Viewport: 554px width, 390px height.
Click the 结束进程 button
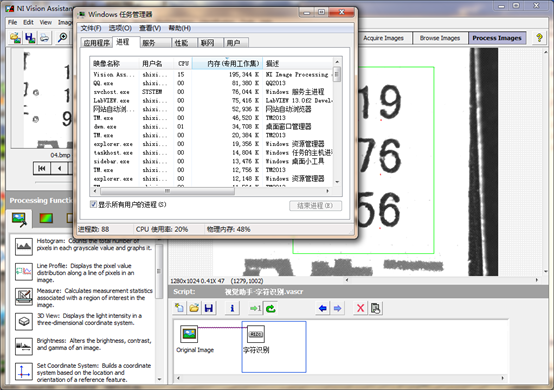tap(316, 206)
